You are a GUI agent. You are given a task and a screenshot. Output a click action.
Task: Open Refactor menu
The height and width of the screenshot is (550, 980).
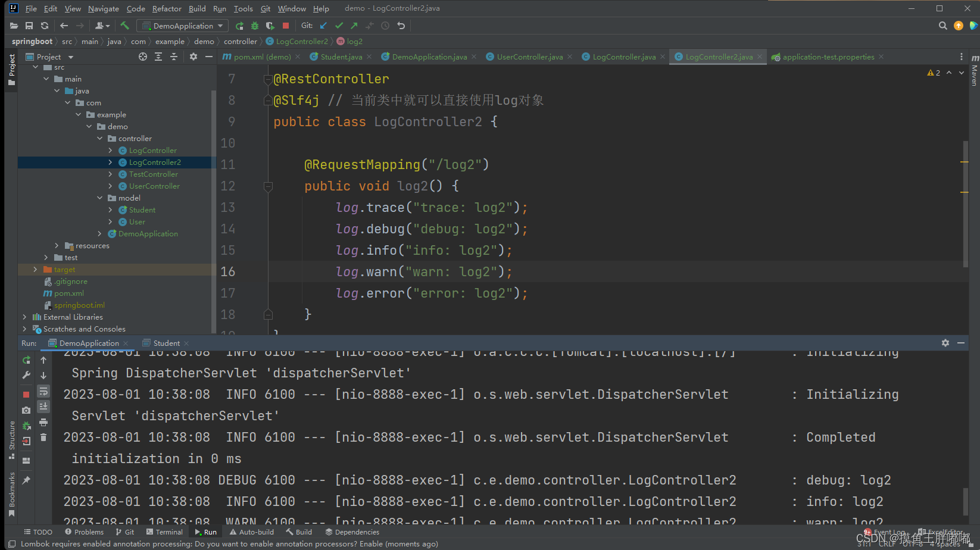(x=167, y=8)
